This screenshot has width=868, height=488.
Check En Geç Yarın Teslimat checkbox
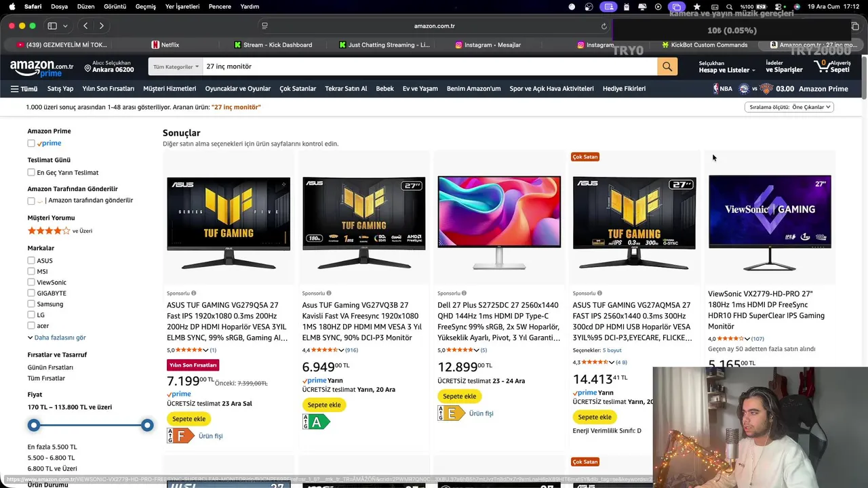coord(31,173)
